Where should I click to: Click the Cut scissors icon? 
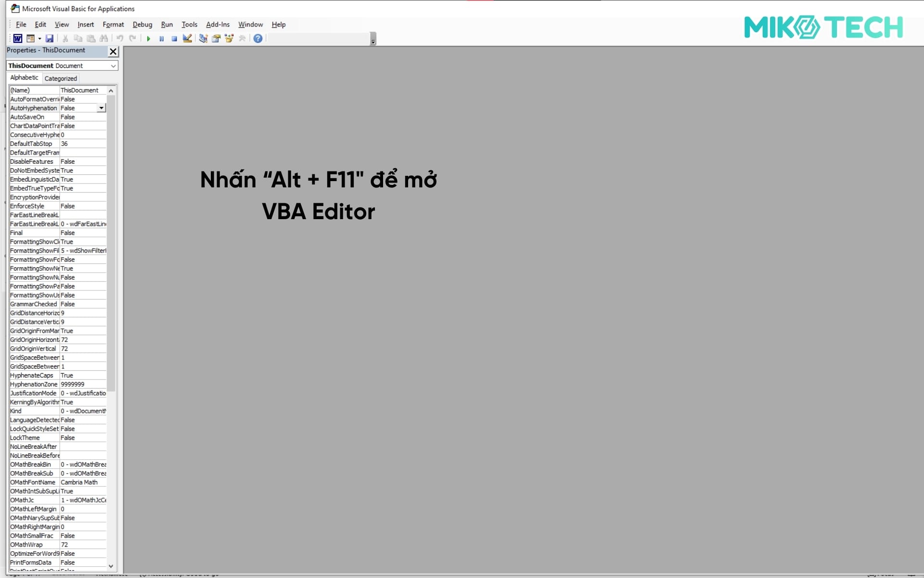[65, 39]
